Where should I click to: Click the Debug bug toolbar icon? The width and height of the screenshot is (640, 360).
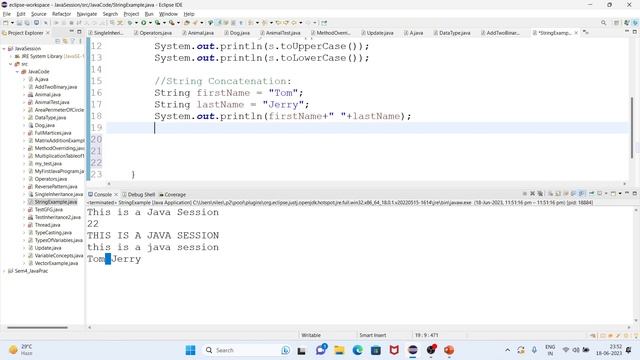click(x=130, y=23)
